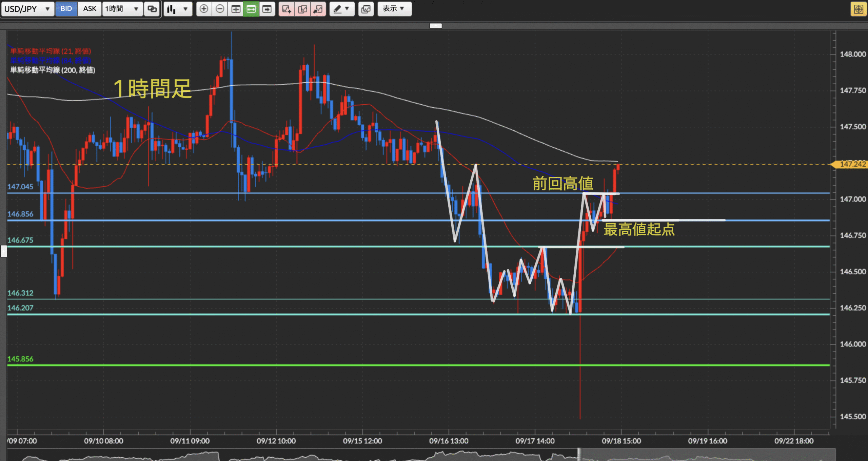868x461 pixels.
Task: Select the 147.045 horizontal line label
Action: tap(20, 187)
